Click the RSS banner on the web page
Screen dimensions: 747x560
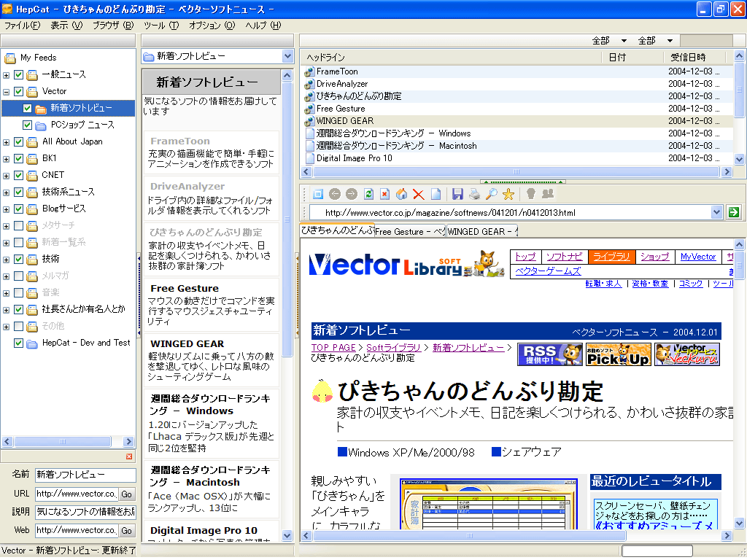click(x=550, y=355)
